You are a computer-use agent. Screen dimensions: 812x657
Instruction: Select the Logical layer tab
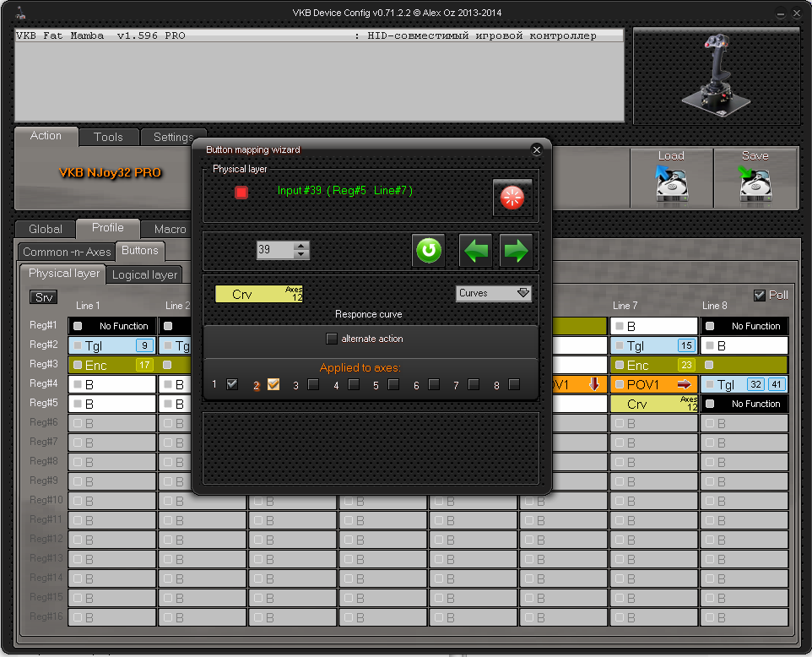pyautogui.click(x=144, y=274)
